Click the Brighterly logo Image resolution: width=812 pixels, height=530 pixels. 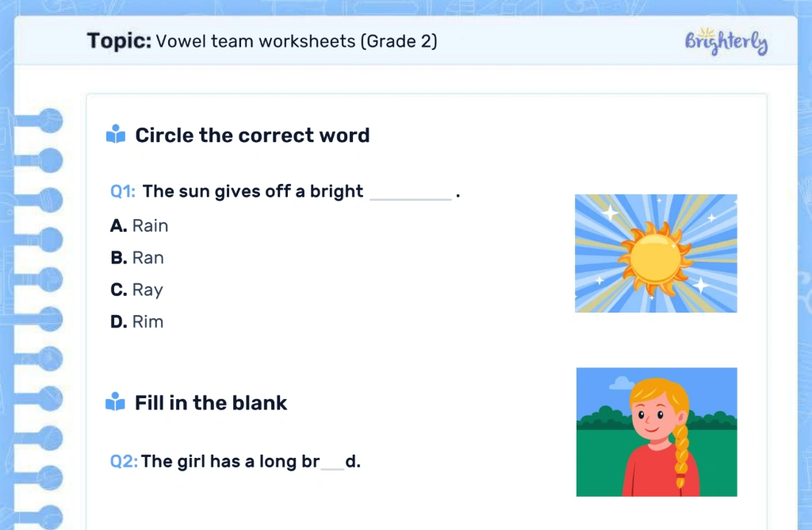726,41
